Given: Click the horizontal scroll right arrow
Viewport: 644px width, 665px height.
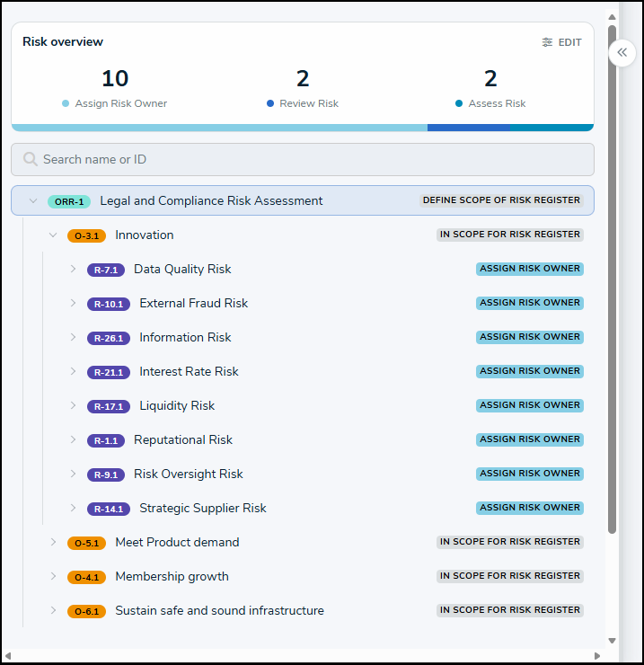Looking at the screenshot, I should tap(597, 656).
